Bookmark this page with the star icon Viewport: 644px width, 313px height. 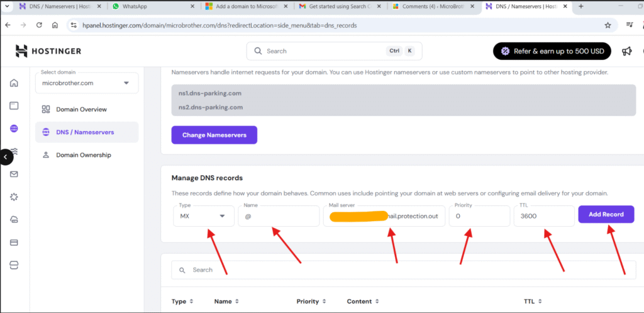click(608, 25)
